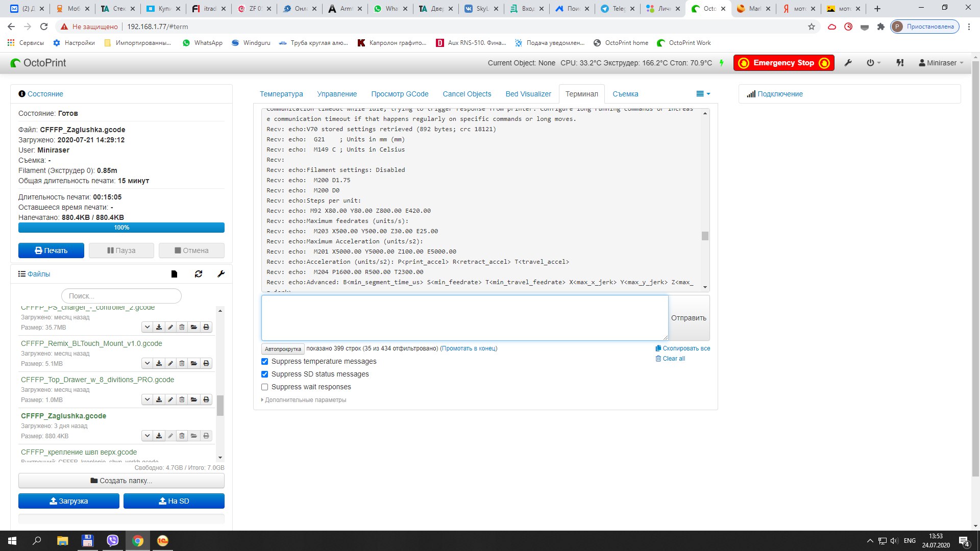Switch to the Температура tab
The height and width of the screenshot is (551, 980).
click(x=281, y=94)
